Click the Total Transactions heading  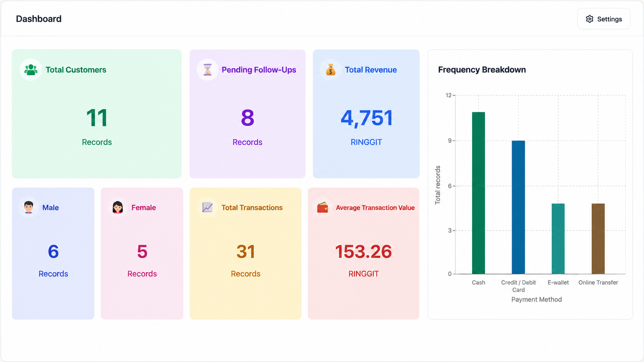[x=252, y=208]
